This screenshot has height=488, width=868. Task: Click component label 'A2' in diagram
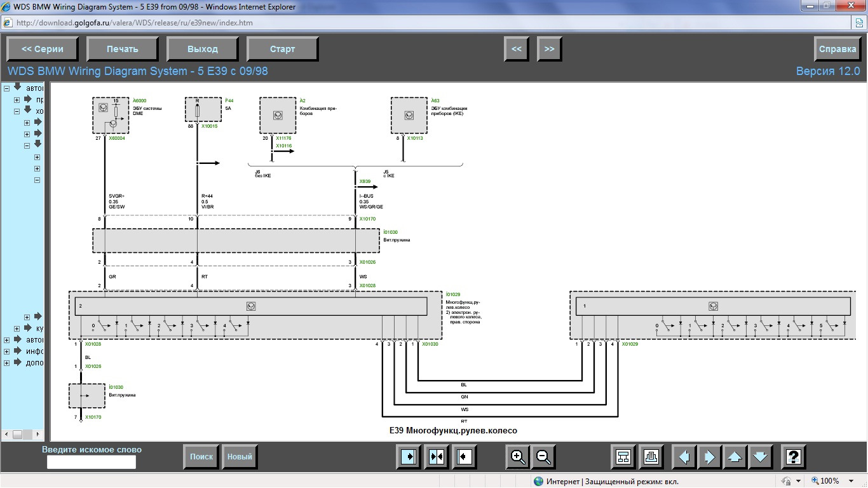302,101
